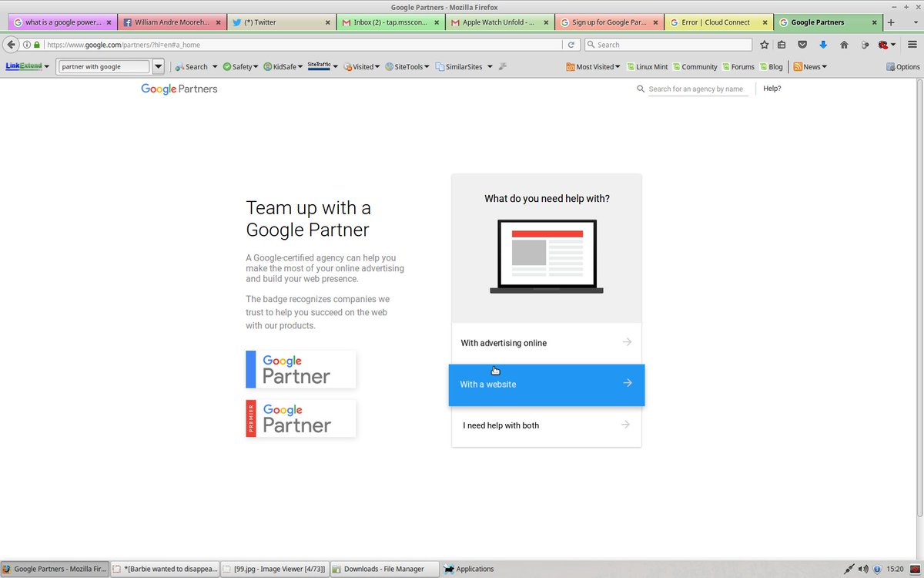This screenshot has width=924, height=578.
Task: Click the browser back arrow button
Action: click(12, 45)
